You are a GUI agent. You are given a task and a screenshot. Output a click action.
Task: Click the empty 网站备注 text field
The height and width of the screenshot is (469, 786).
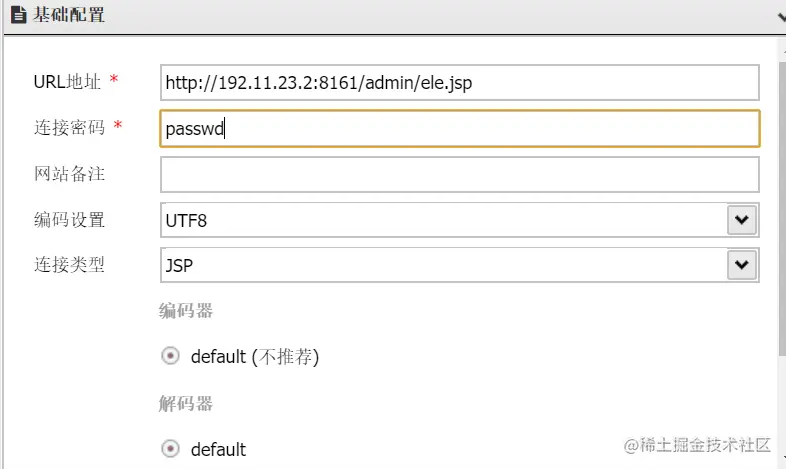(459, 174)
